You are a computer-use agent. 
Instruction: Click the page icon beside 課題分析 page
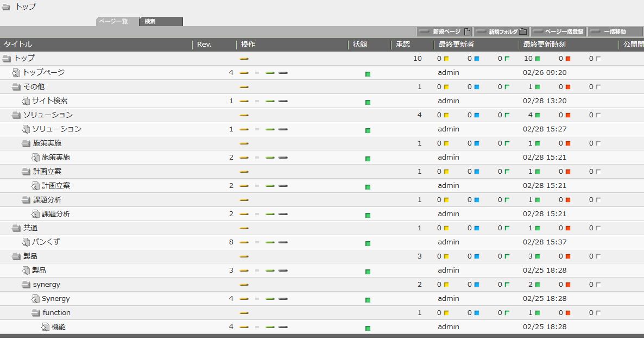pyautogui.click(x=36, y=214)
